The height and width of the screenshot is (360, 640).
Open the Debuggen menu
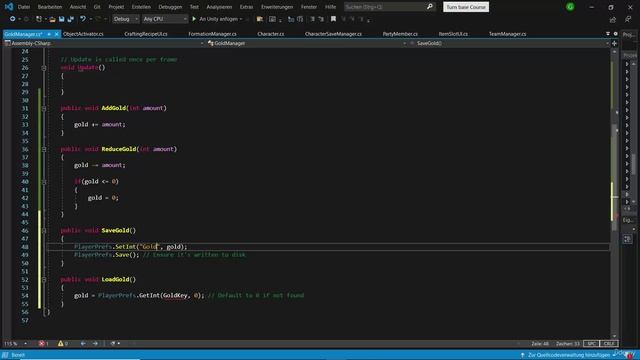(x=170, y=7)
